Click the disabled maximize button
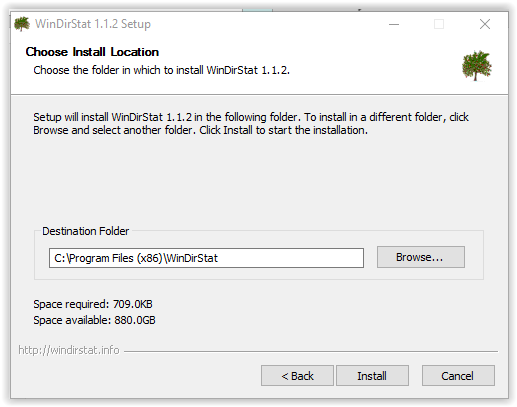 (439, 24)
